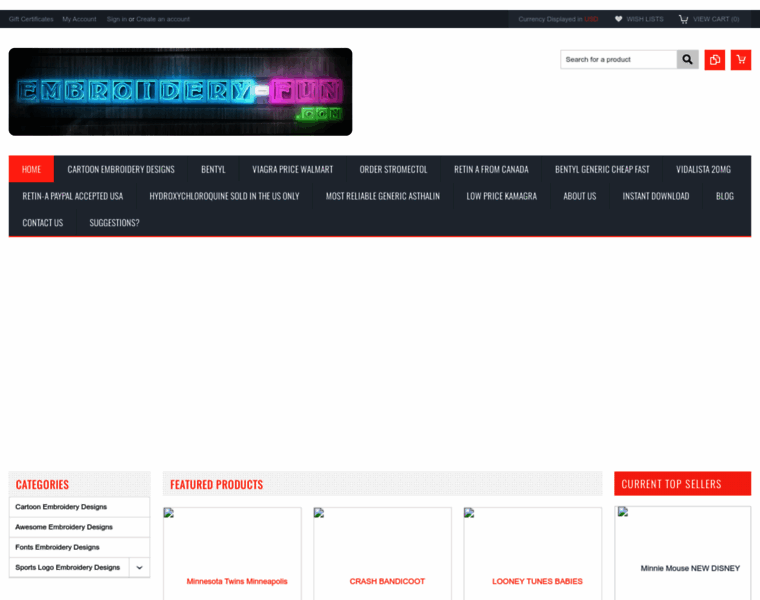This screenshot has height=600, width=760.
Task: Open Wish Lists link
Action: point(645,19)
